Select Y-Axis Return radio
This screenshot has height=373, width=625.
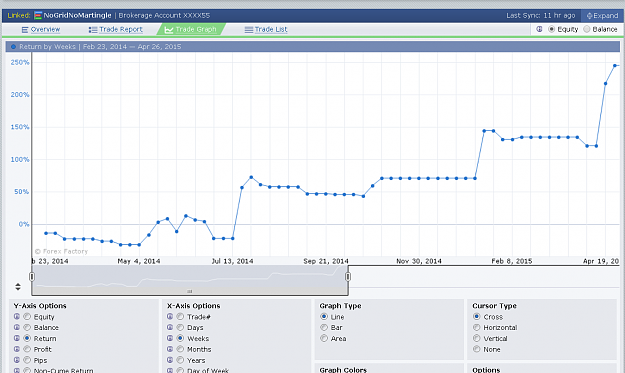pyautogui.click(x=27, y=338)
